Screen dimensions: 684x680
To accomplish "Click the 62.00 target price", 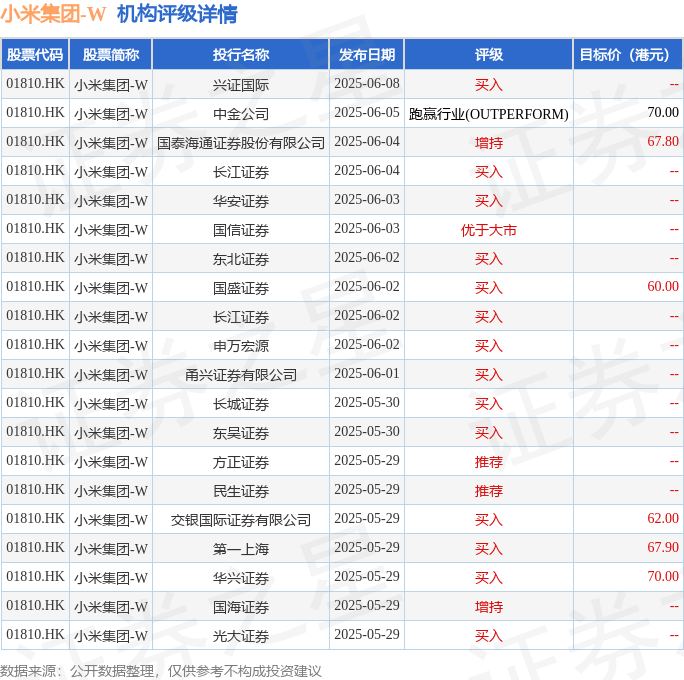I will pos(663,518).
